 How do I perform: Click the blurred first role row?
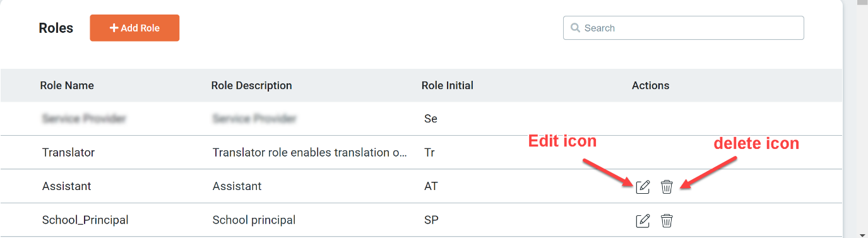pyautogui.click(x=421, y=119)
